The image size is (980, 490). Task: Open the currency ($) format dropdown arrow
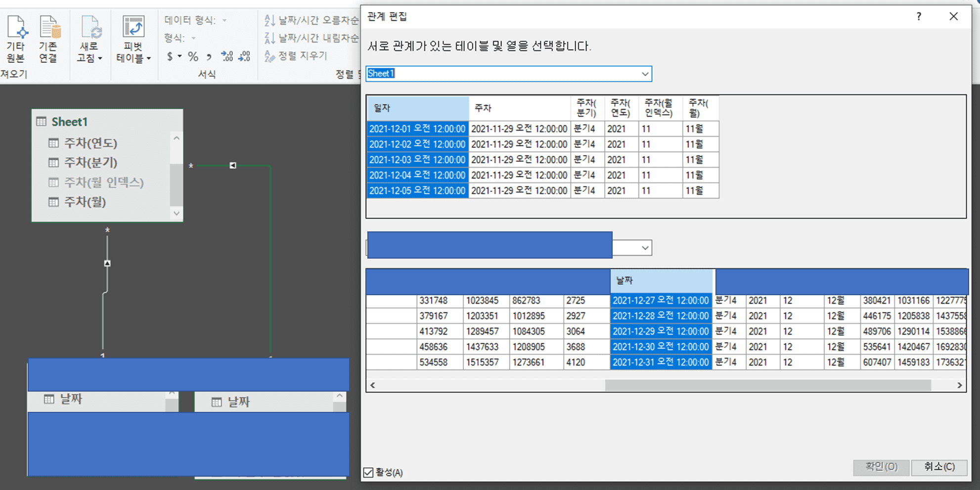pyautogui.click(x=179, y=56)
